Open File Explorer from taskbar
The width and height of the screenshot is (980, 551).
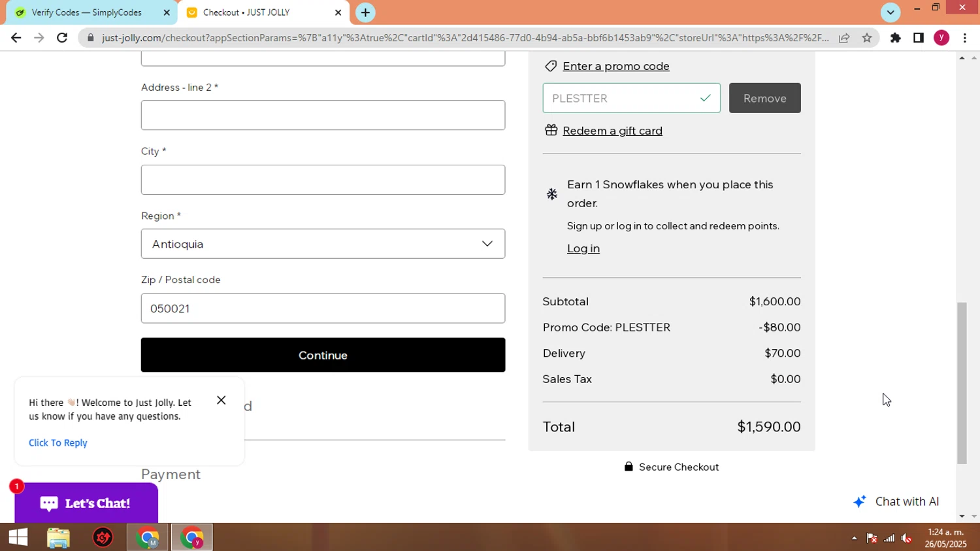coord(59,537)
